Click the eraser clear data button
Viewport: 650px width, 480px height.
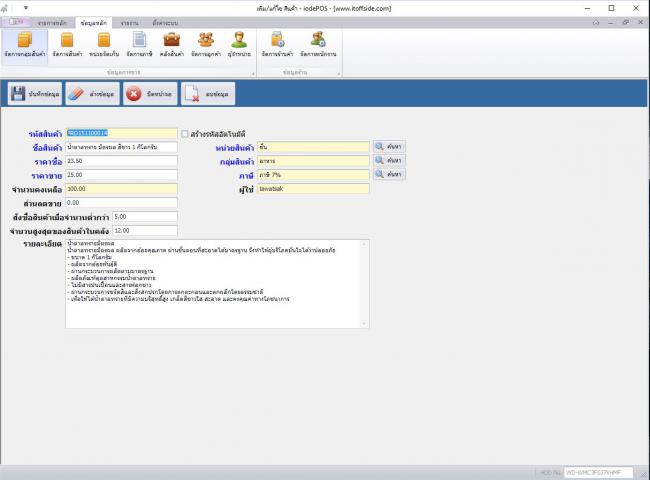(92, 94)
